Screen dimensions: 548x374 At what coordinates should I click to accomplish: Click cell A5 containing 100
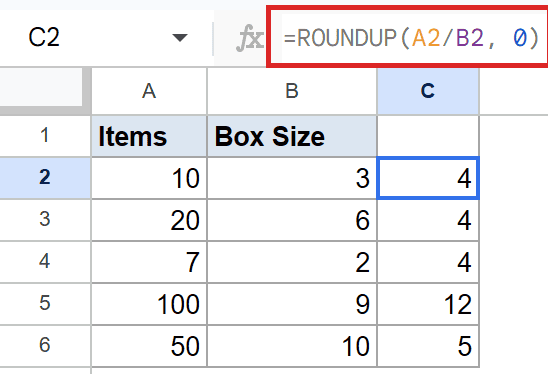click(149, 304)
